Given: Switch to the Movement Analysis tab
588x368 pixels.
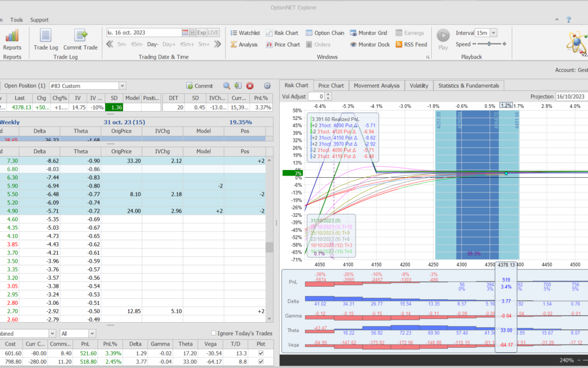Looking at the screenshot, I should pyautogui.click(x=376, y=86).
